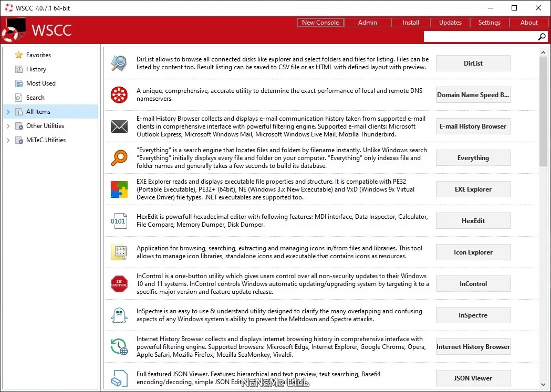Click the Other Utilities folder icon
This screenshot has height=392, width=551.
18,125
